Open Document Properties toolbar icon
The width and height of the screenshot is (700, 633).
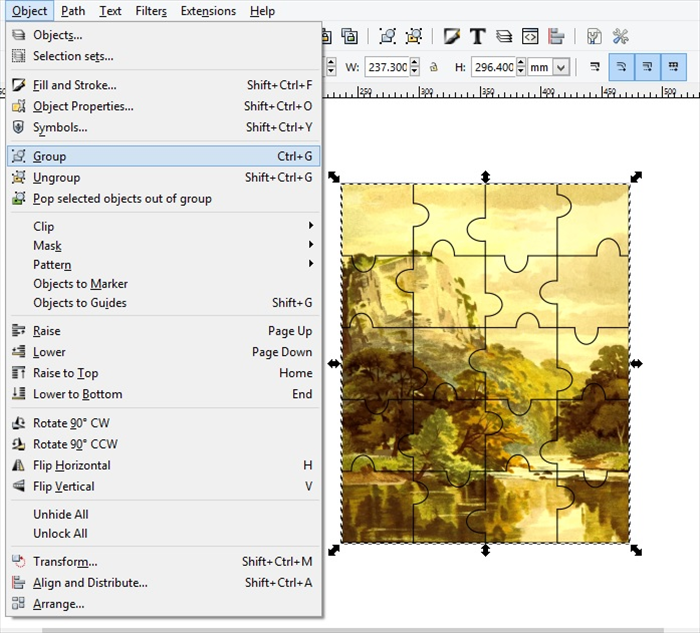tap(594, 36)
